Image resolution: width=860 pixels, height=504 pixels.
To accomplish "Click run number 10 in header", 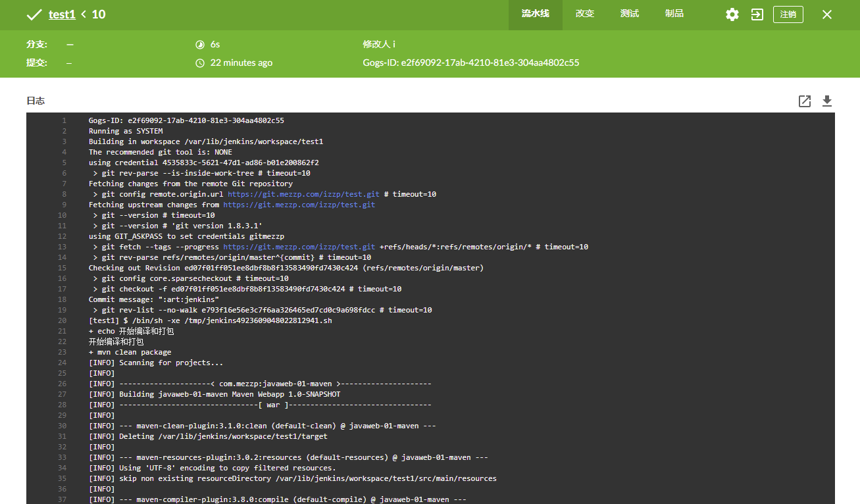I will tap(98, 14).
